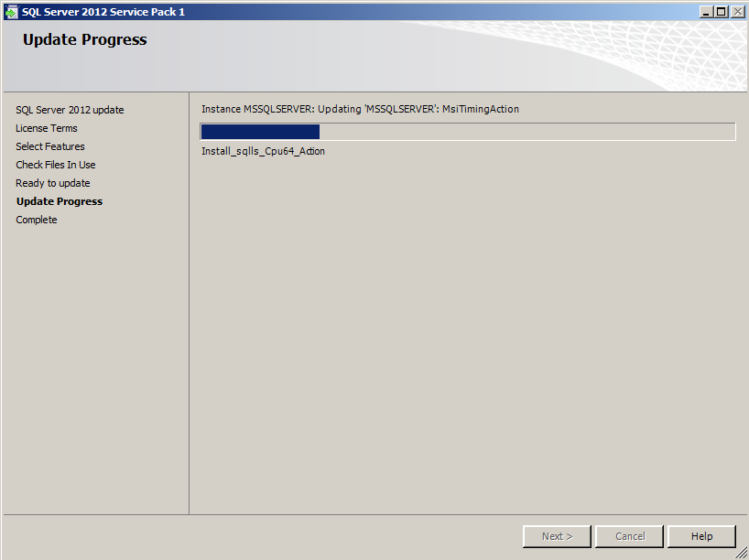
Task: Open Help for the installer
Action: [x=701, y=536]
